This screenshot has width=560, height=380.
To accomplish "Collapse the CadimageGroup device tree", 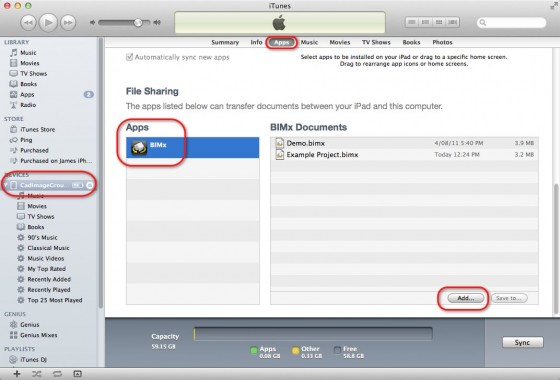I will 5,185.
